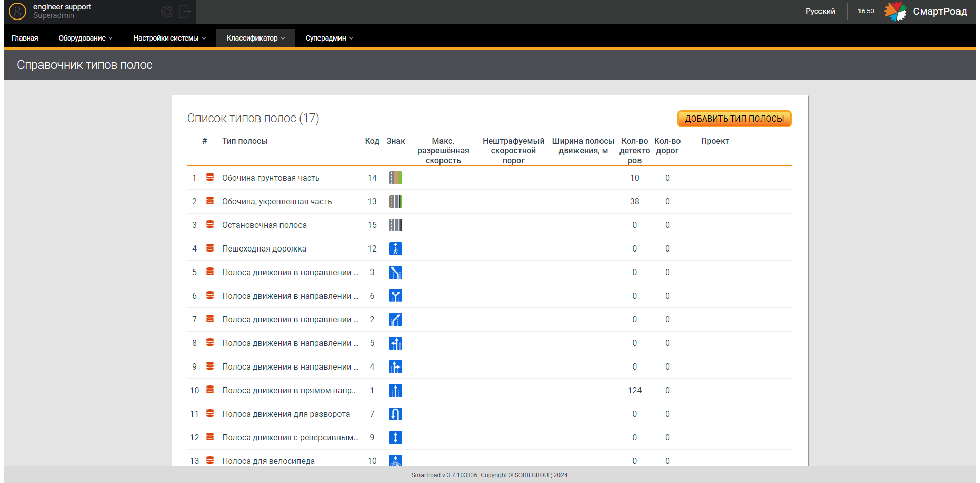Click detector count 38
Image resolution: width=980 pixels, height=483 pixels.
[634, 201]
